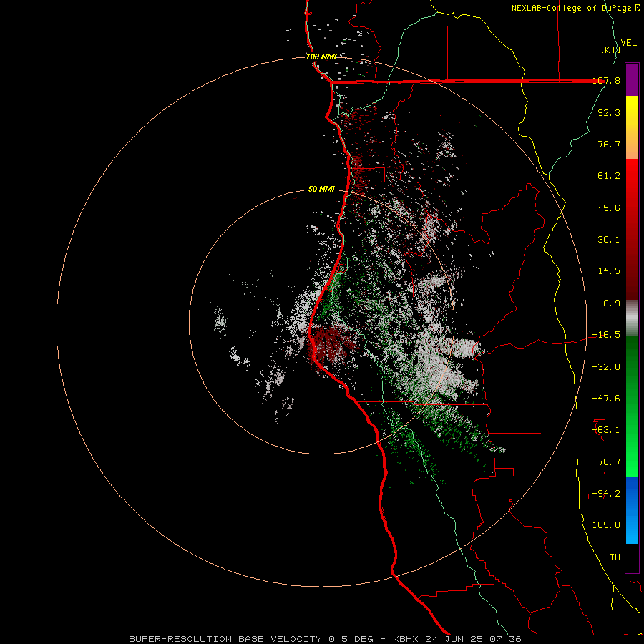The width and height of the screenshot is (644, 644).
Task: Select the 14.5 legend value
Action: (609, 271)
